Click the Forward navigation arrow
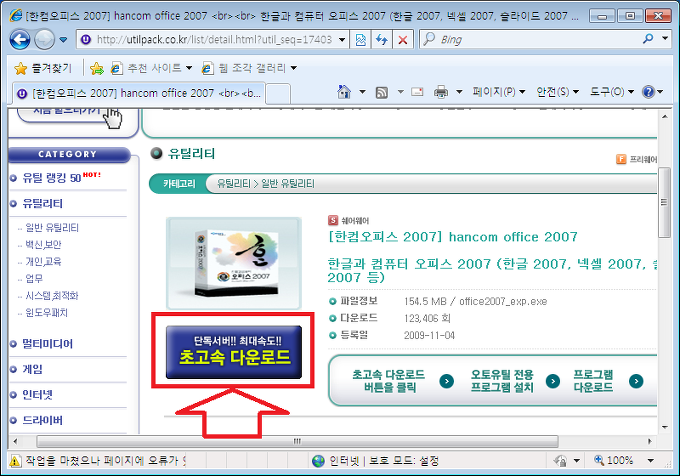This screenshot has width=680, height=476. click(44, 40)
